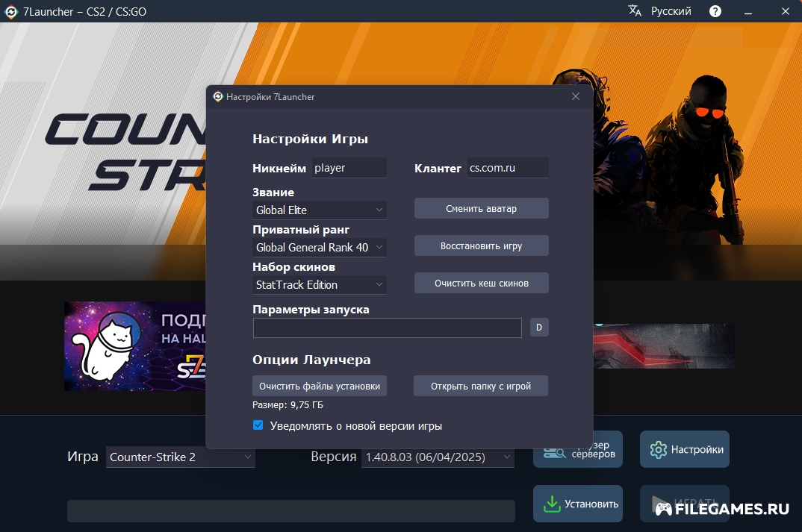This screenshot has height=532, width=802.
Task: Click the D launch parameters button
Action: (539, 327)
